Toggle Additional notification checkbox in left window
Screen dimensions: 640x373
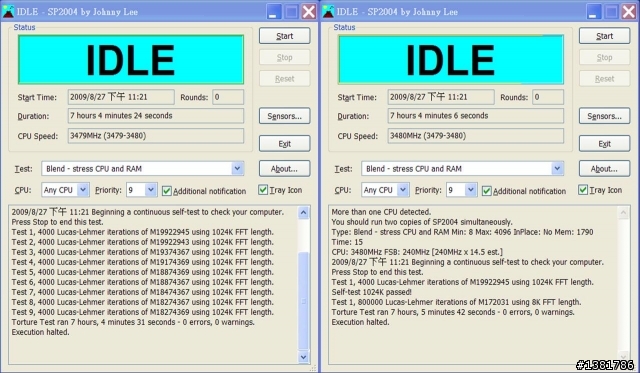[167, 191]
